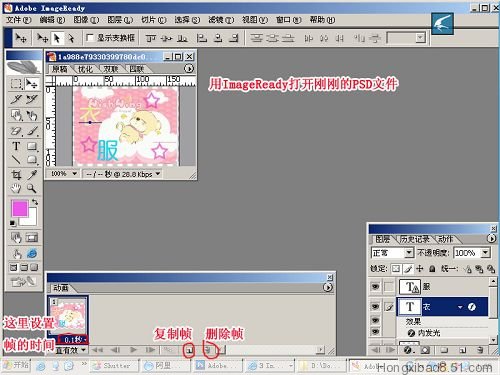Toggle slices visibility button

tap(32, 238)
